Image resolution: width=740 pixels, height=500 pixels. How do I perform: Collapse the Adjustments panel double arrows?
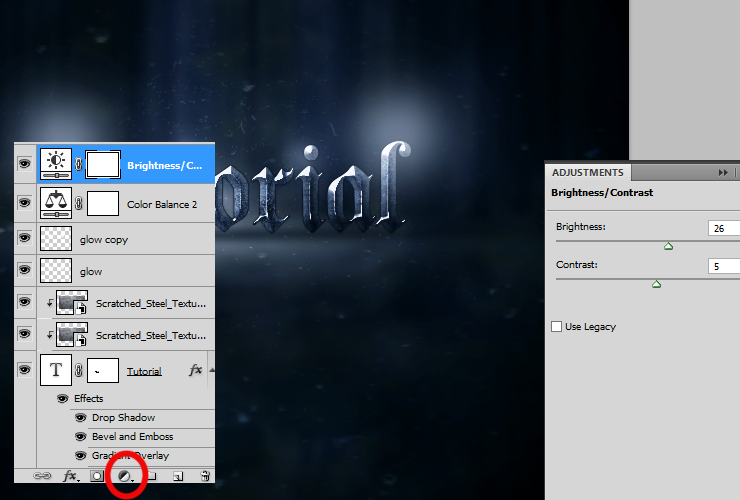(x=723, y=173)
